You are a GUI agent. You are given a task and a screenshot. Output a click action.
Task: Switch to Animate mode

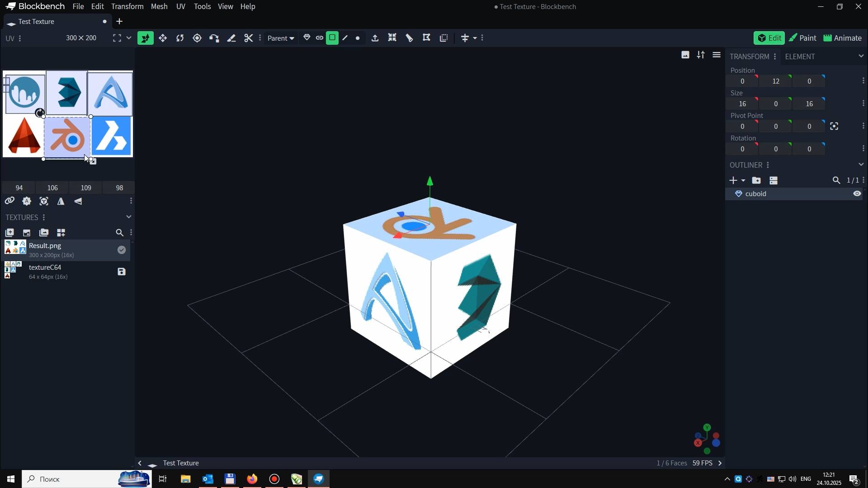pos(842,38)
